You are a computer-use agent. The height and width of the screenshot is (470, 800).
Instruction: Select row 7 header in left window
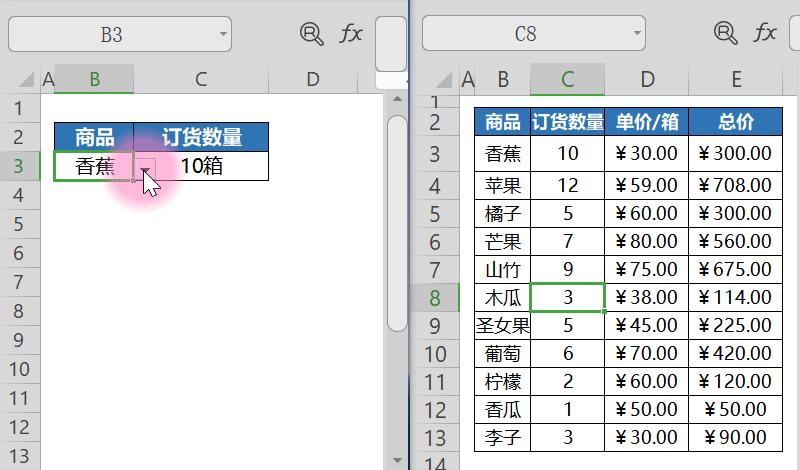coord(19,282)
